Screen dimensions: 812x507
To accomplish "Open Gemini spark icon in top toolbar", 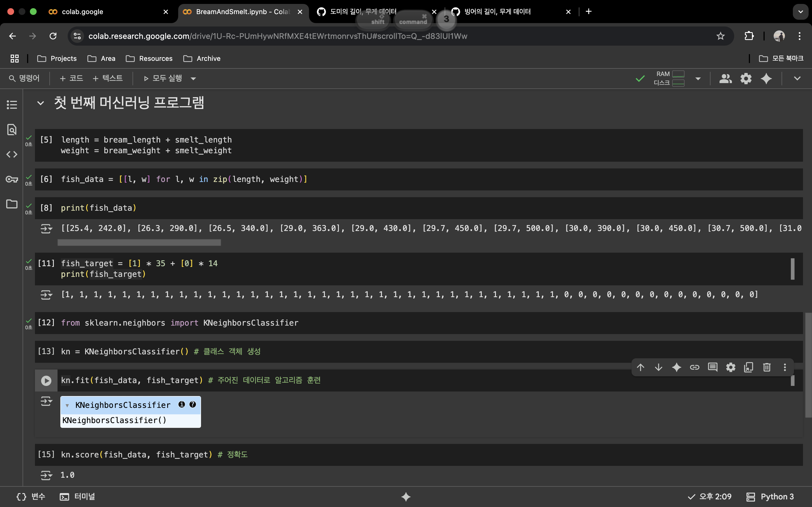I will click(x=766, y=79).
